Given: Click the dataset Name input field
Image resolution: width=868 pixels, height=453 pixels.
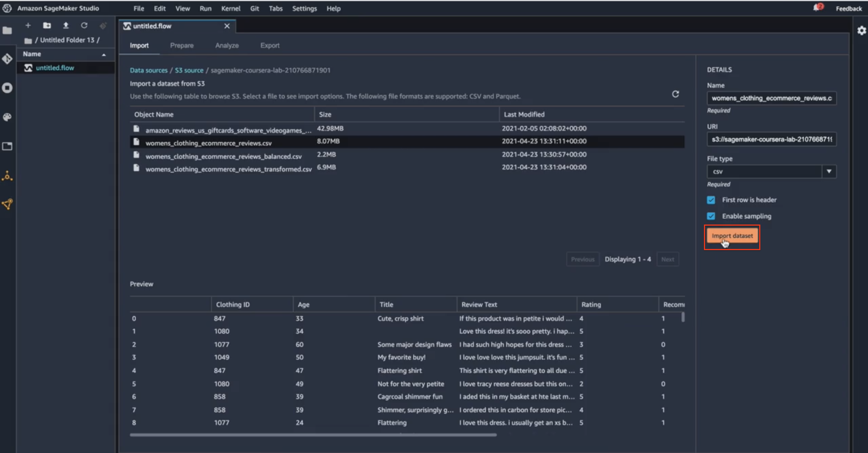Looking at the screenshot, I should tap(772, 98).
